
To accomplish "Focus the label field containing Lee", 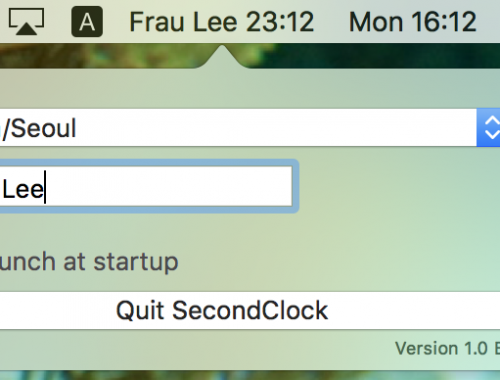I will [x=146, y=186].
